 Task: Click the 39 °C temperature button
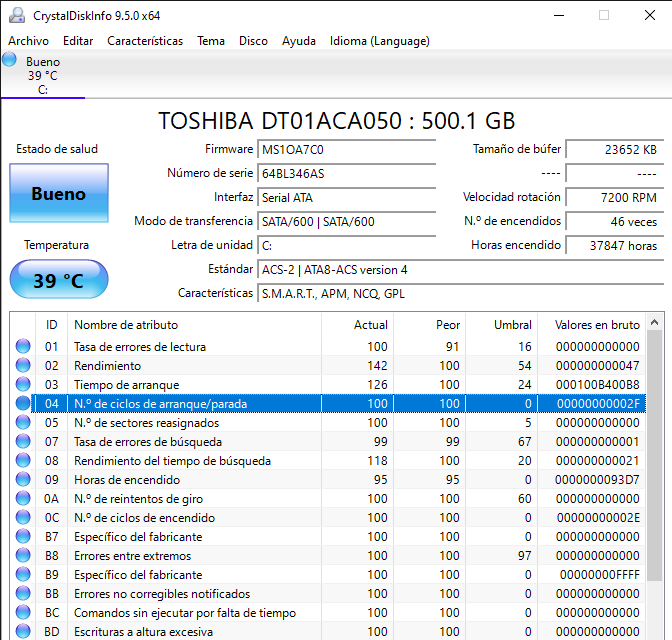pos(58,280)
